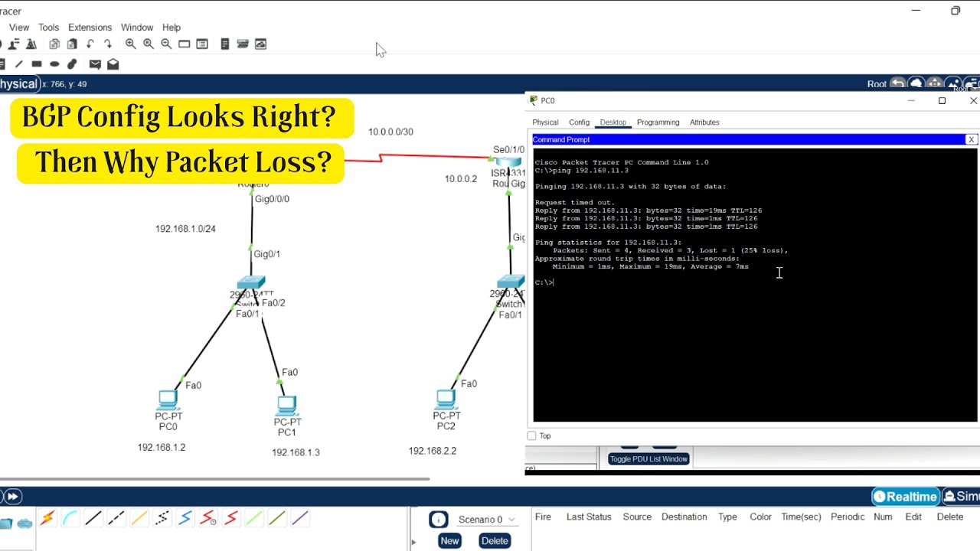Open the View menu
Screen dimensions: 980x551
[19, 27]
